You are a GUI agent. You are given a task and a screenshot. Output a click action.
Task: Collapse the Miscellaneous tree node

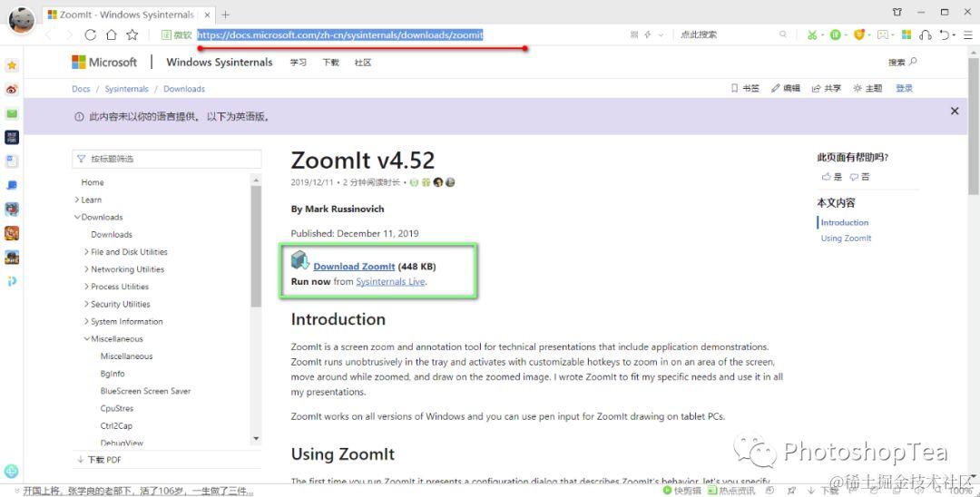coord(86,339)
